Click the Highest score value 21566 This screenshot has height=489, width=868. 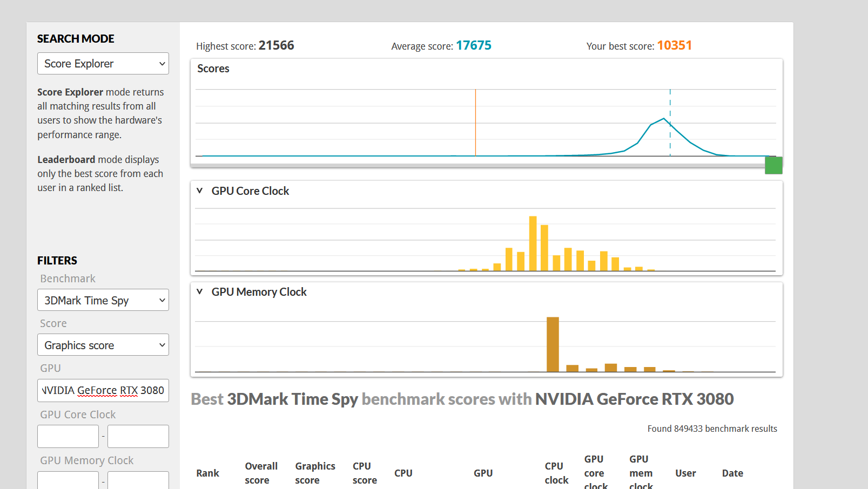click(x=276, y=45)
